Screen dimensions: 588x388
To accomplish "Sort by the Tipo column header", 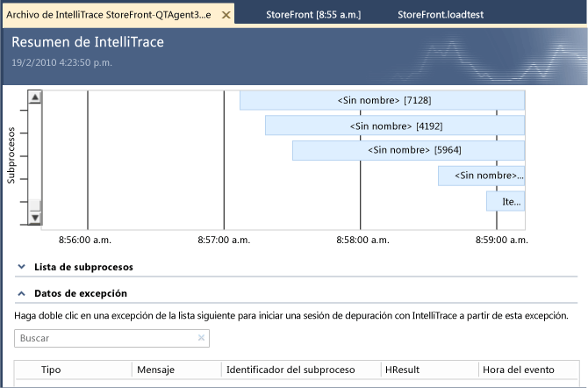I will [51, 370].
